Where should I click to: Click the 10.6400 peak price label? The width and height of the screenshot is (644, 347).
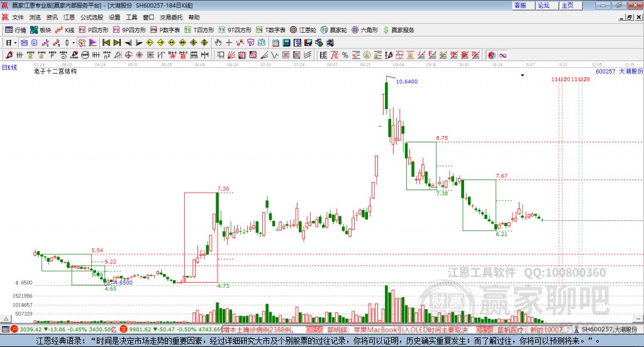point(407,81)
